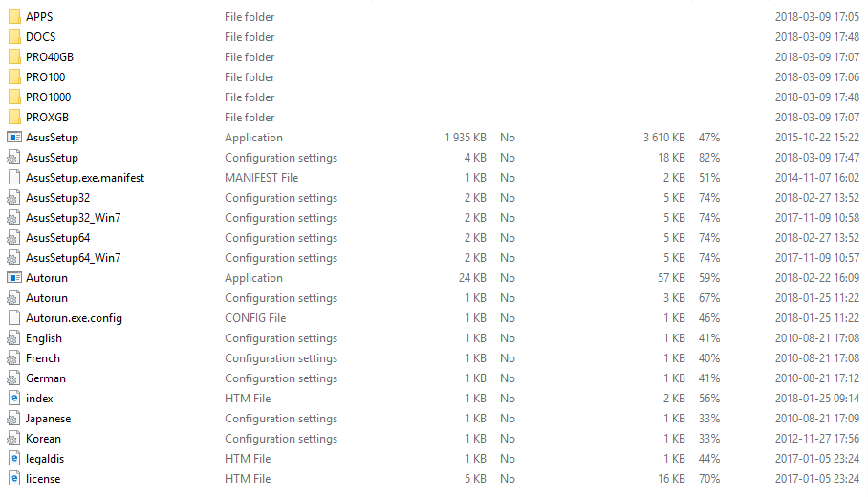Click the "3 610 KB" packed size value
Screen dimensions: 868x497
pyautogui.click(x=663, y=138)
